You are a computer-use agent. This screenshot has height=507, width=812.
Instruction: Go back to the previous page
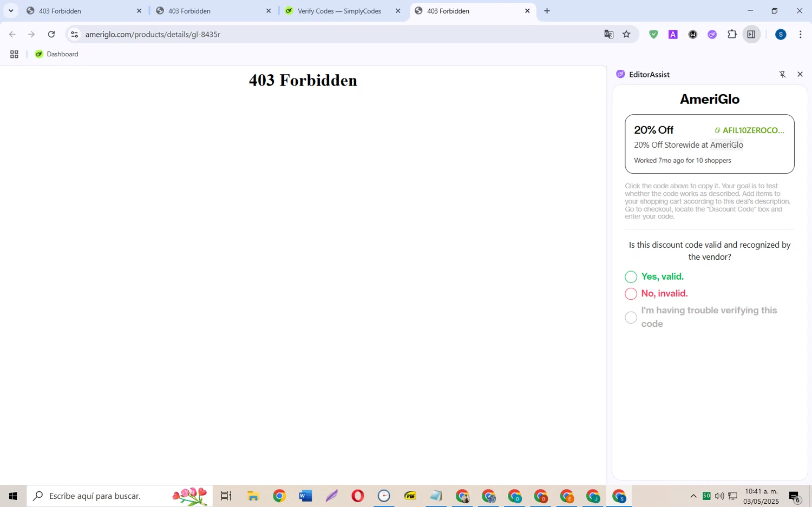pyautogui.click(x=12, y=34)
